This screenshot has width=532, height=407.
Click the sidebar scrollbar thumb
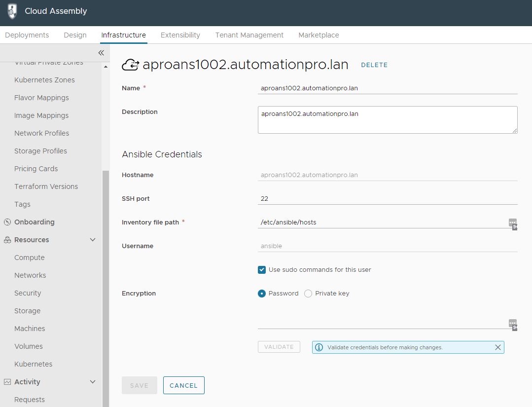(106, 289)
